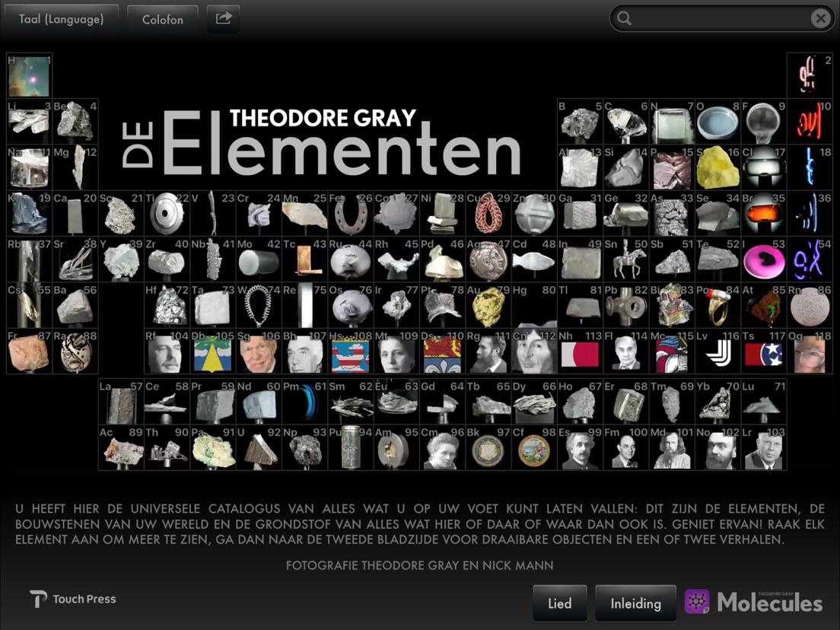Open the Nihonium (Nh 113) flag tile

point(581,352)
